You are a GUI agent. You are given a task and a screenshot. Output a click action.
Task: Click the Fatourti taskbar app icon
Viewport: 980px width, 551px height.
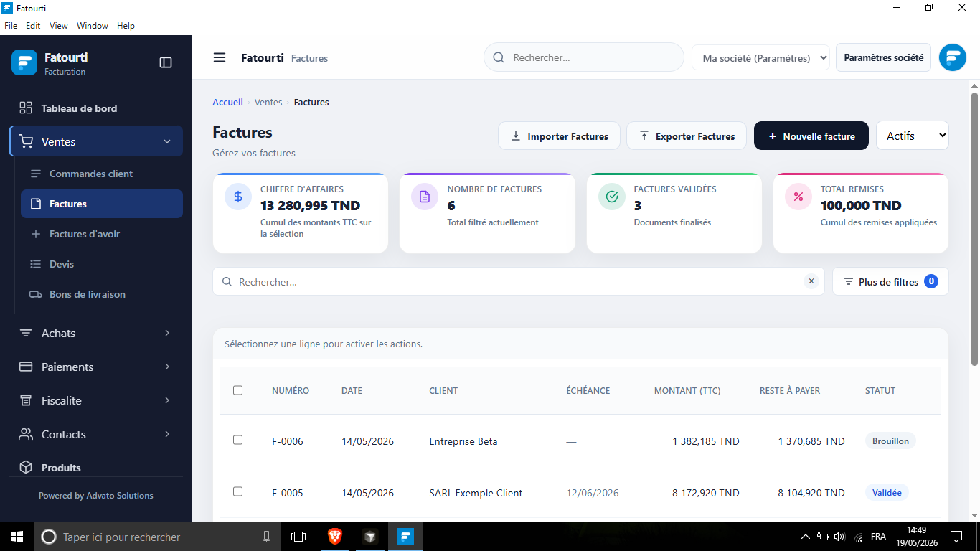405,537
